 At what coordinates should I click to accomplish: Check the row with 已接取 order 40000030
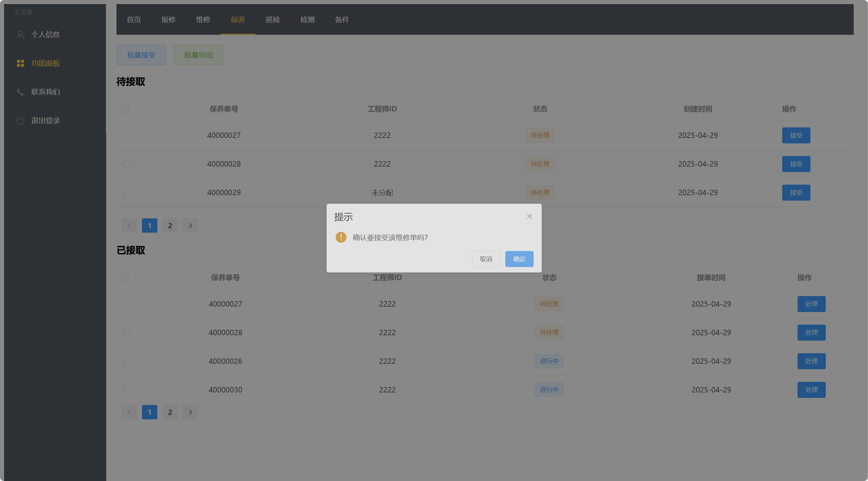click(127, 390)
